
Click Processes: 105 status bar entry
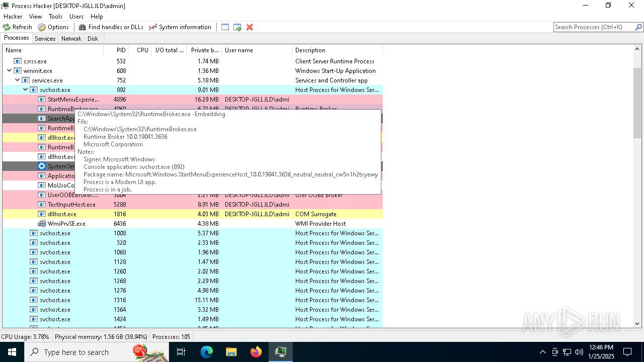(171, 337)
